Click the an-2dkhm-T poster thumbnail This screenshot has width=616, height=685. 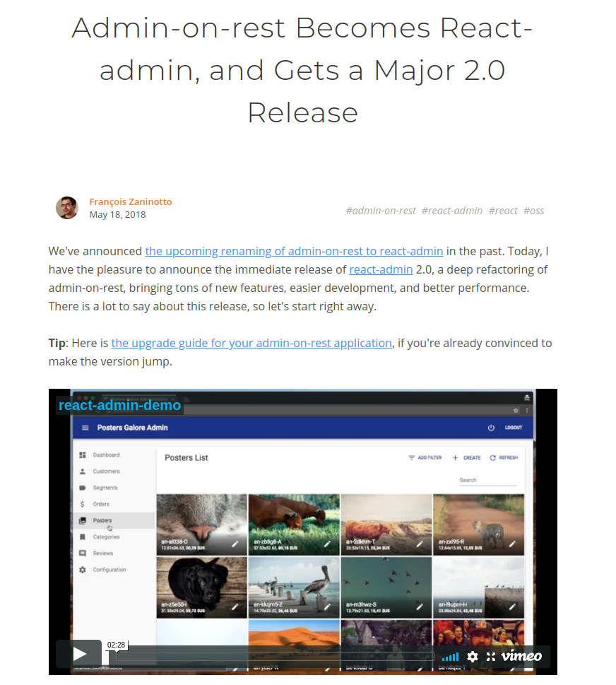click(386, 525)
